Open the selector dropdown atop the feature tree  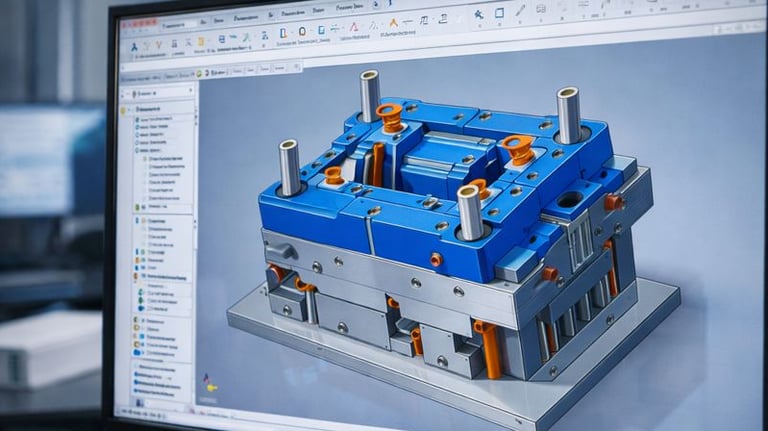click(x=158, y=92)
